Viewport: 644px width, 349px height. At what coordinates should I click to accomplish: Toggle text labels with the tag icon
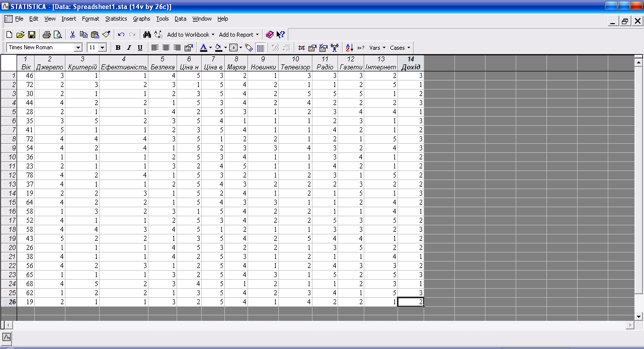coord(249,48)
